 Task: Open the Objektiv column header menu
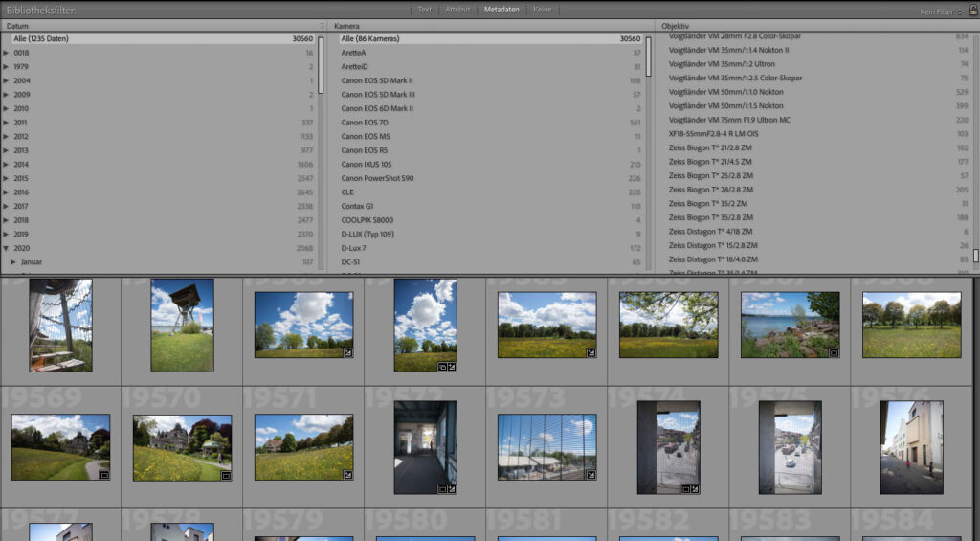675,26
